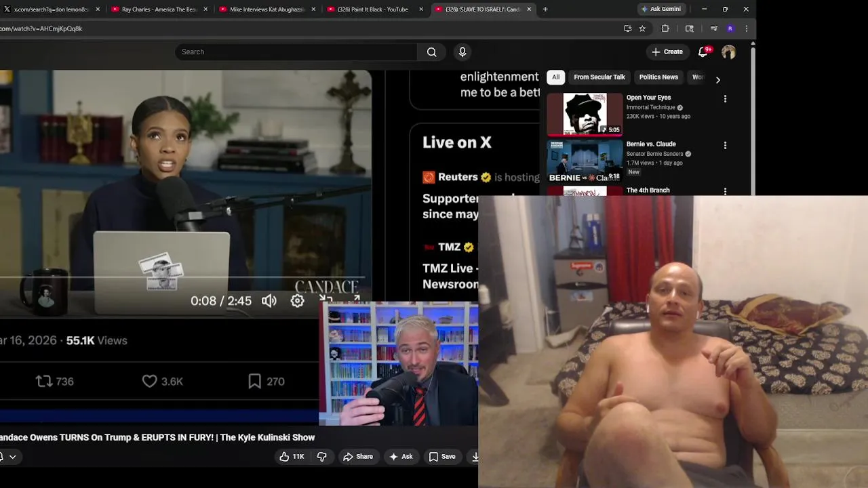
Task: Exit full-size player with shrink arrows icon
Action: (326, 299)
